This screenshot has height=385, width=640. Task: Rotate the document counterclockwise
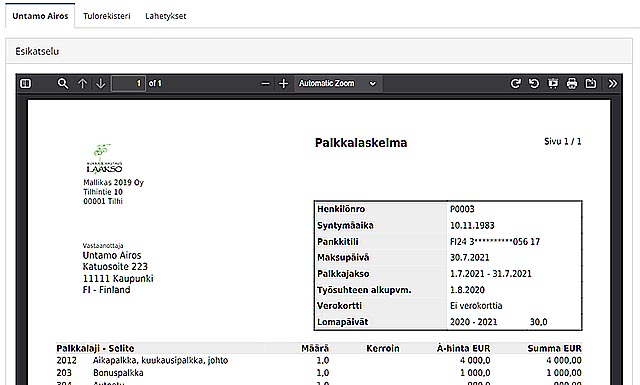click(x=534, y=84)
